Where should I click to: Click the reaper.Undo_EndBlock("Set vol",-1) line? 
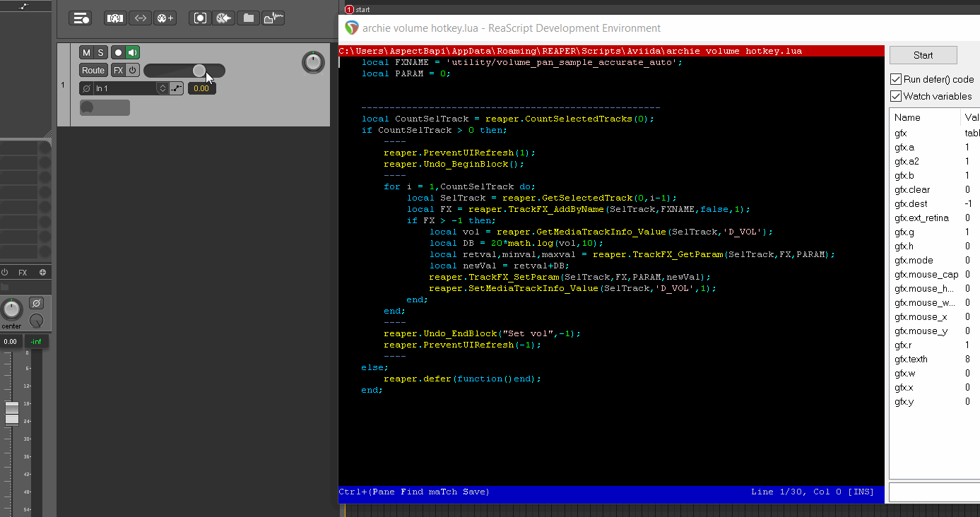482,333
